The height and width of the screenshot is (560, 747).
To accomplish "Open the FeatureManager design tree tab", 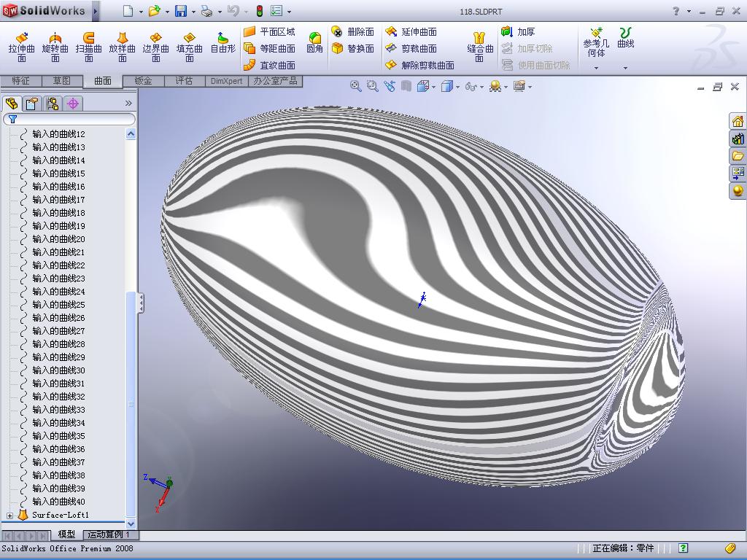I will 12,104.
